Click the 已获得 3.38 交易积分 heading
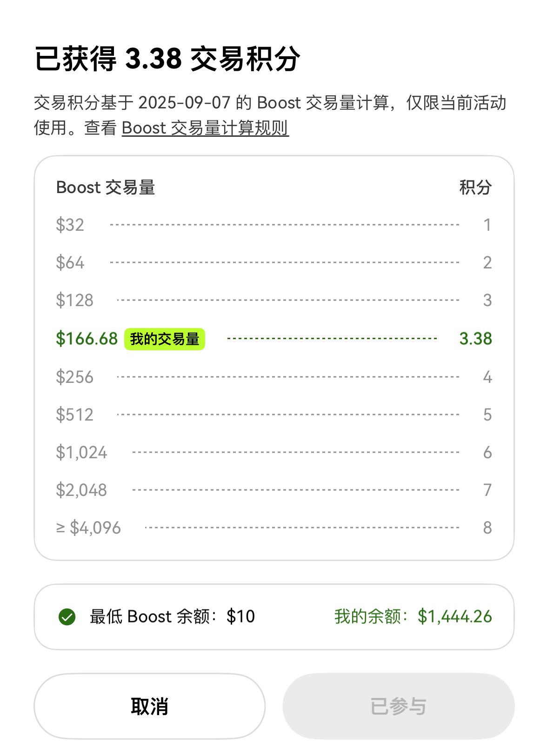The height and width of the screenshot is (756, 547). tap(167, 59)
